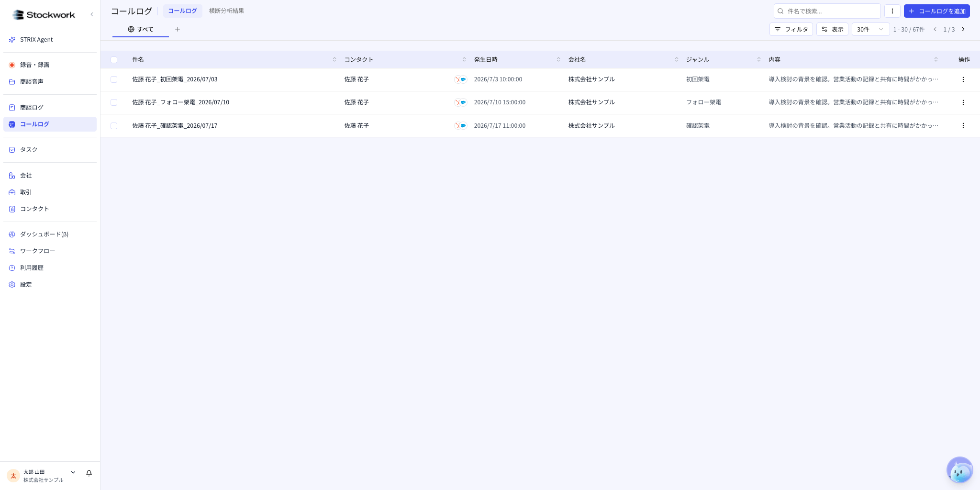The height and width of the screenshot is (490, 980).
Task: Select コールログ in the sidebar
Action: 50,124
